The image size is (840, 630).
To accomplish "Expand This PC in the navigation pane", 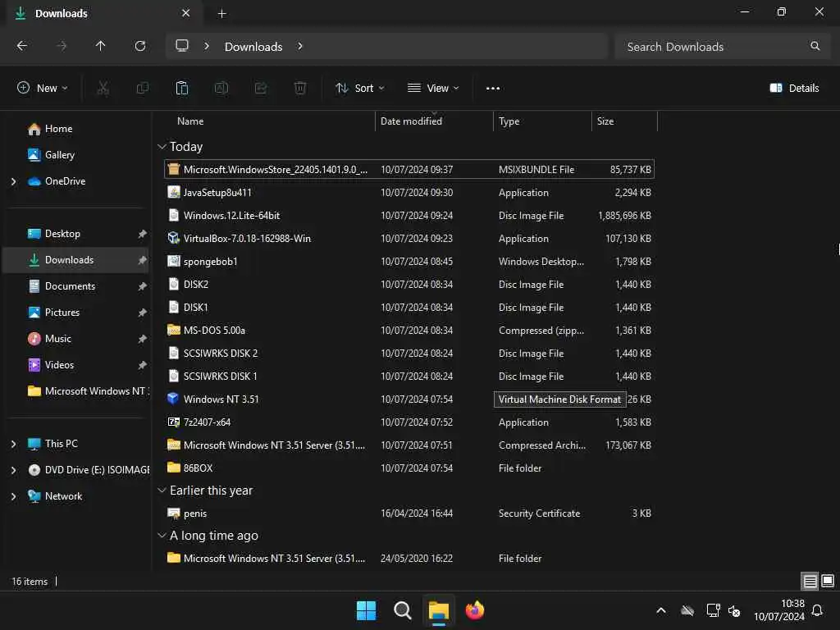I will click(13, 444).
